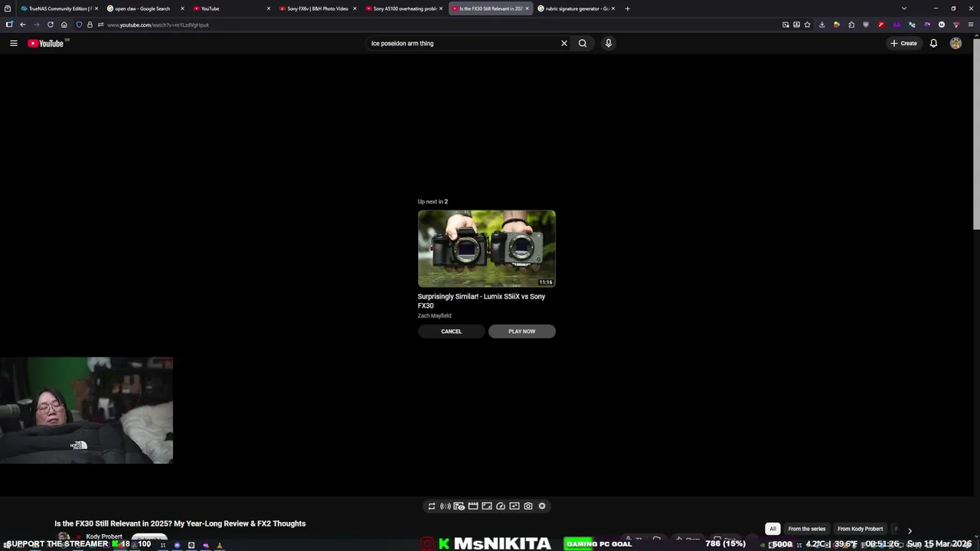This screenshot has width=980, height=551.
Task: Toggle the audio boost waves icon
Action: [x=445, y=506]
